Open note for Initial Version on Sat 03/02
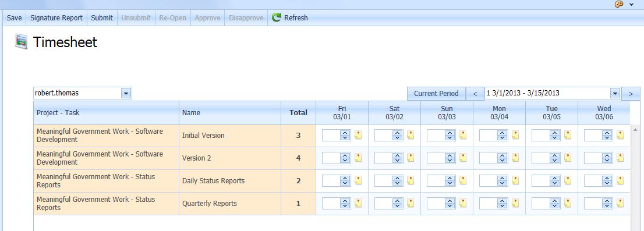This screenshot has width=644, height=231. pyautogui.click(x=411, y=135)
